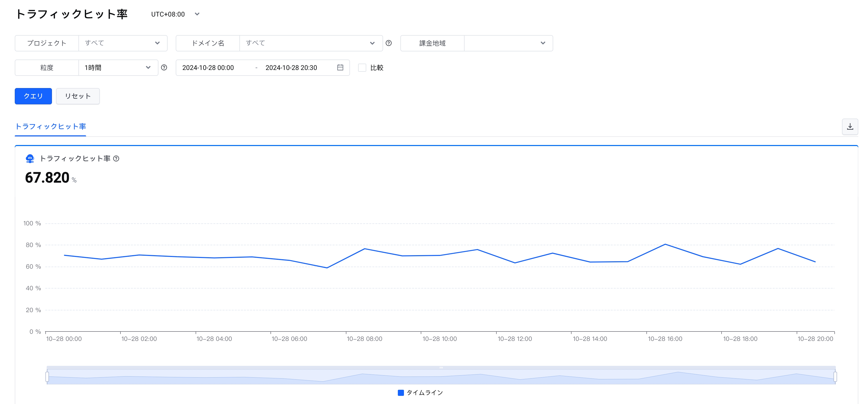Click end date 2024-10-28 20:30 field
The image size is (868, 404).
point(291,68)
